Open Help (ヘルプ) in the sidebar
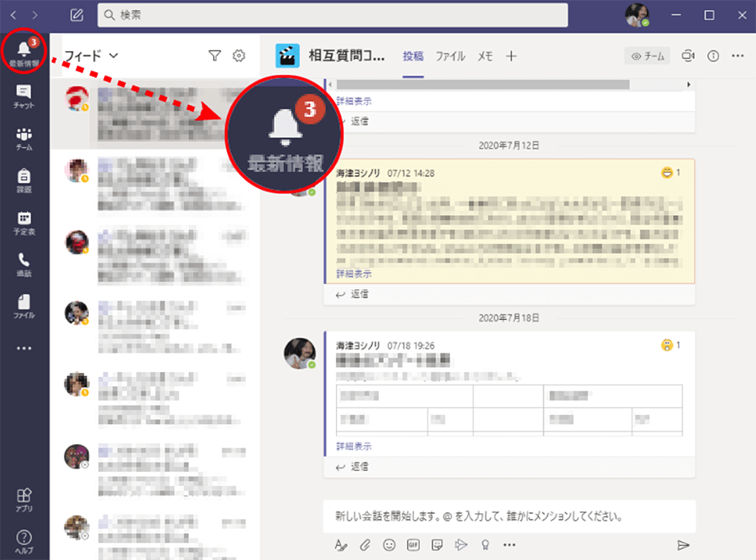This screenshot has height=560, width=756. [24, 542]
